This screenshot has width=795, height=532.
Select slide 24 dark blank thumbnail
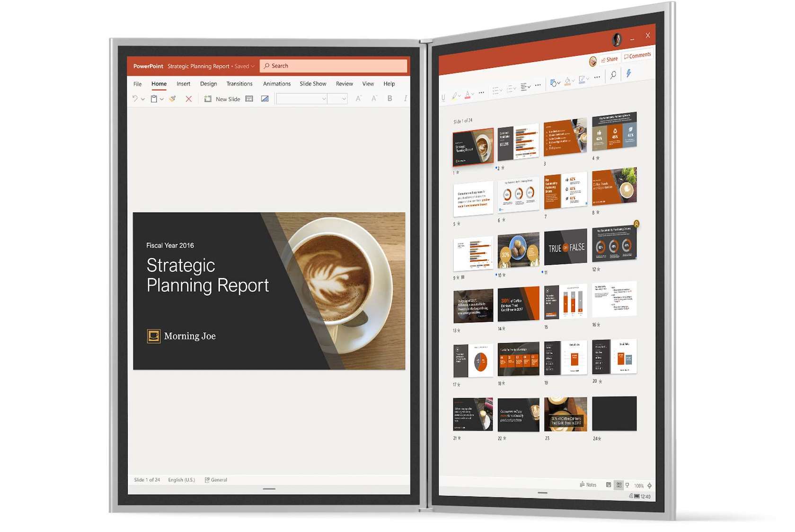pos(614,413)
